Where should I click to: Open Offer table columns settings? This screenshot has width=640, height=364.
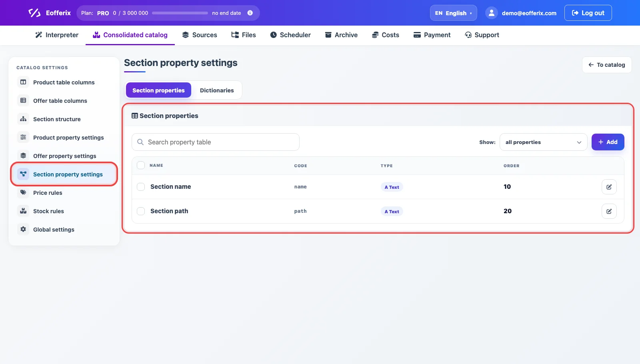[x=64, y=100]
